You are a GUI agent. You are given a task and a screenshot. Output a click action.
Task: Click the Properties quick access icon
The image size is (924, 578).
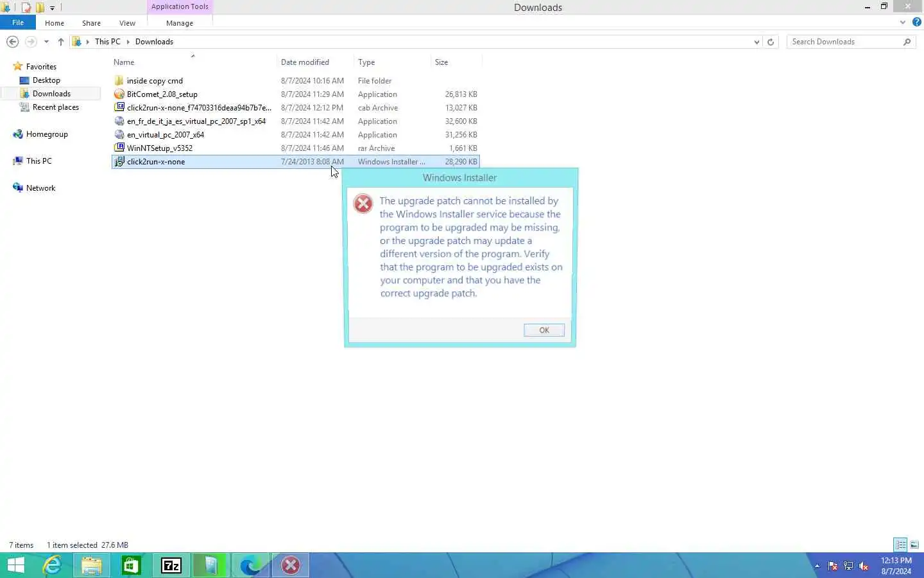coord(26,8)
